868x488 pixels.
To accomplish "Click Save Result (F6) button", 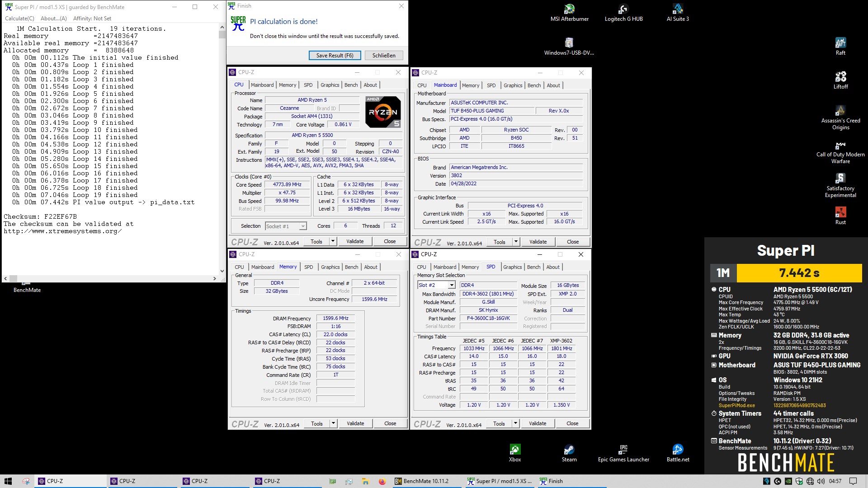I will coord(335,55).
